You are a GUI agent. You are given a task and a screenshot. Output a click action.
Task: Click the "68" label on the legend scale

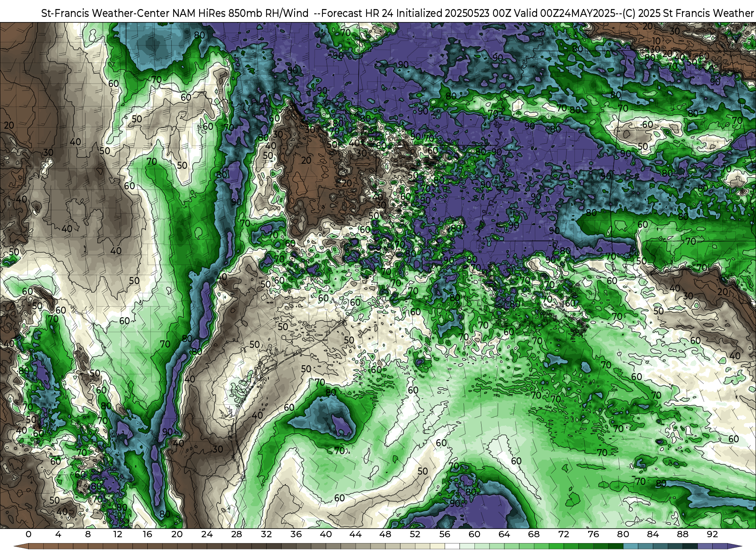click(534, 534)
